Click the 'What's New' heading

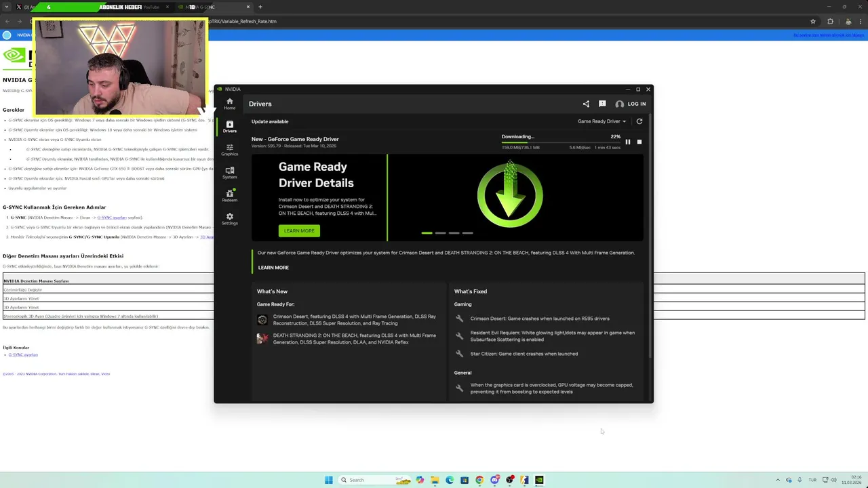click(272, 291)
